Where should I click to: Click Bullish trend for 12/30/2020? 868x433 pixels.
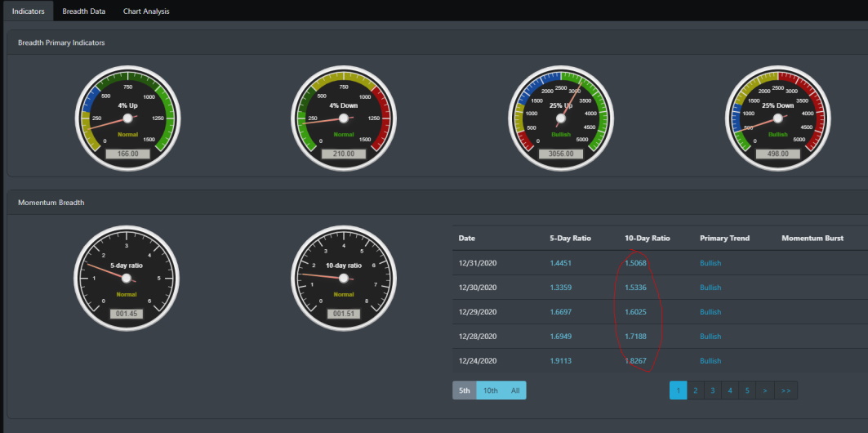(x=710, y=288)
